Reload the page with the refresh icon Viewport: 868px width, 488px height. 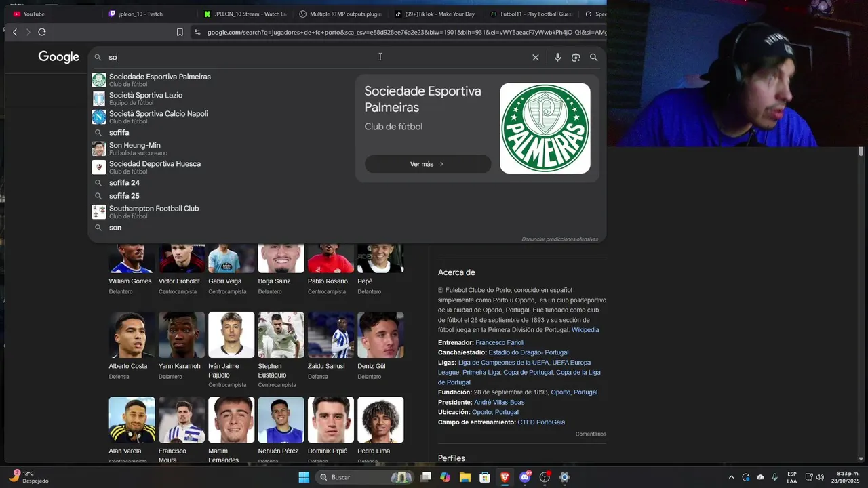[42, 32]
